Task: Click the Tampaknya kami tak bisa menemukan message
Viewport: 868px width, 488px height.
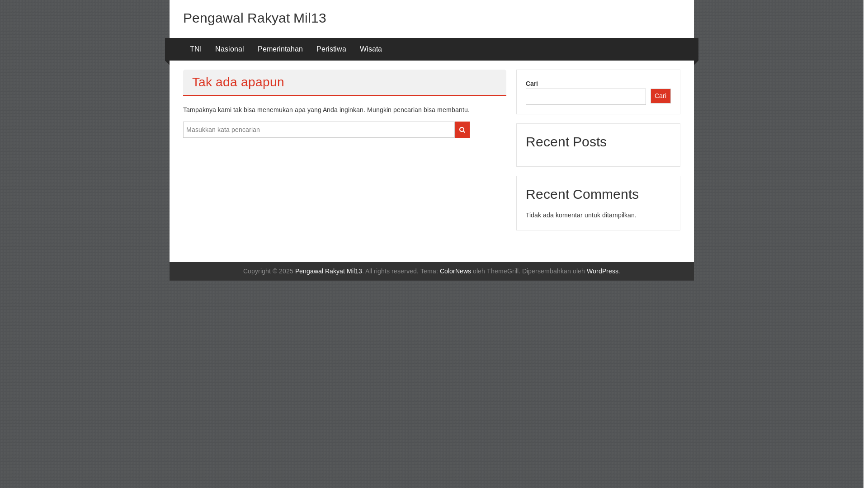Action: [326, 110]
